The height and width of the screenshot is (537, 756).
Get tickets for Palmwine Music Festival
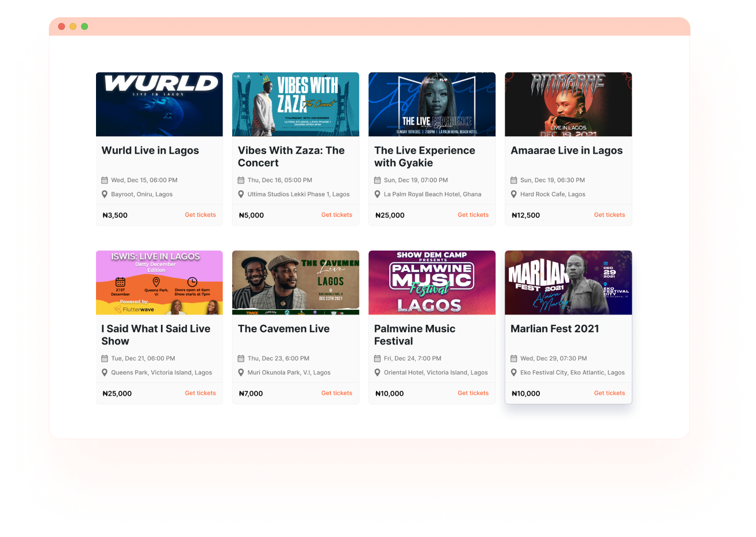click(x=473, y=393)
